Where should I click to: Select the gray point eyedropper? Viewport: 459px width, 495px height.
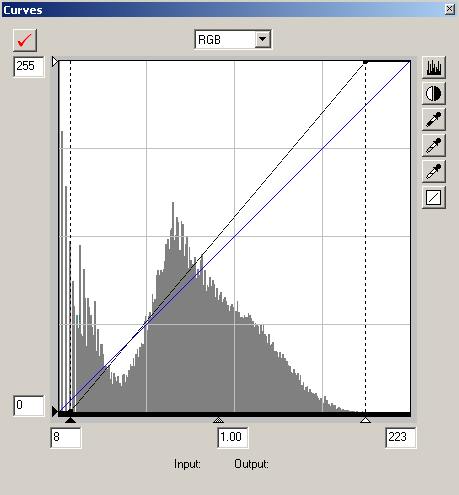pyautogui.click(x=434, y=145)
